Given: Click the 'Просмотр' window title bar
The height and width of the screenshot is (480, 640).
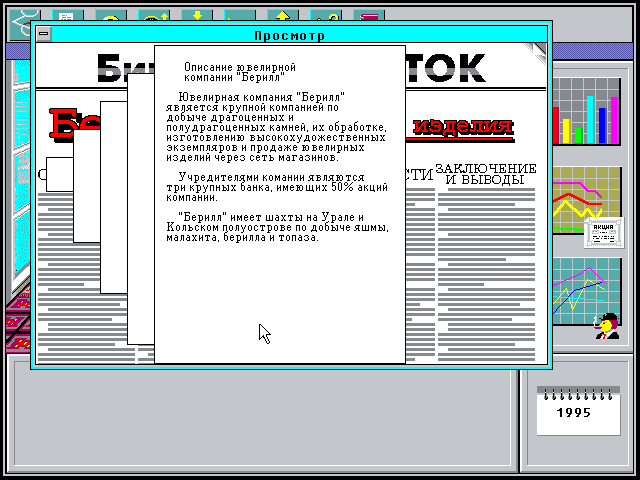Looking at the screenshot, I should (290, 35).
